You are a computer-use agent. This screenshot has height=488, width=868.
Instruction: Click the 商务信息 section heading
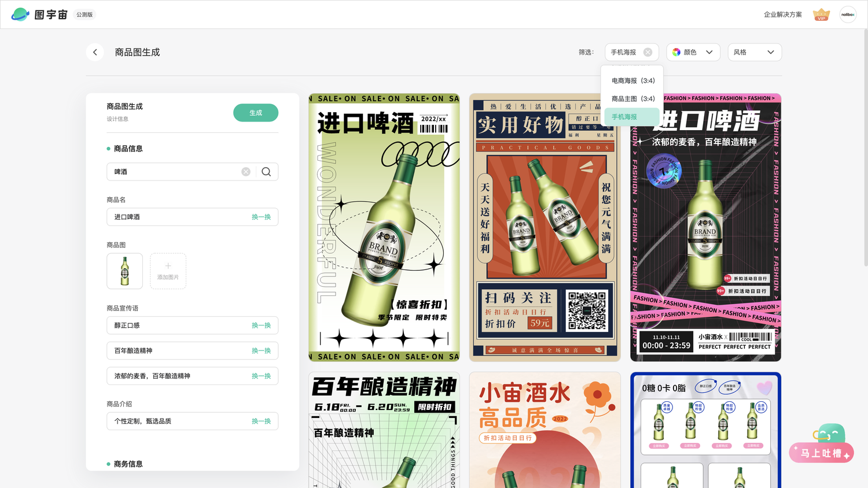128,464
